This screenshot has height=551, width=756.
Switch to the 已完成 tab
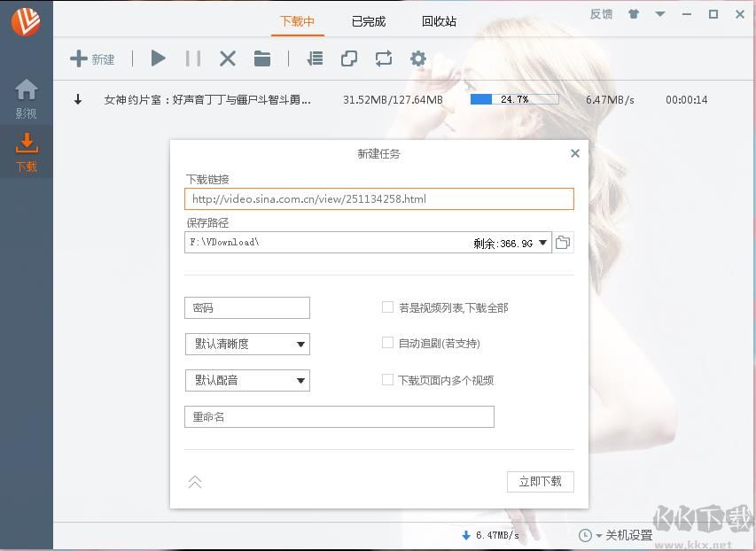369,21
